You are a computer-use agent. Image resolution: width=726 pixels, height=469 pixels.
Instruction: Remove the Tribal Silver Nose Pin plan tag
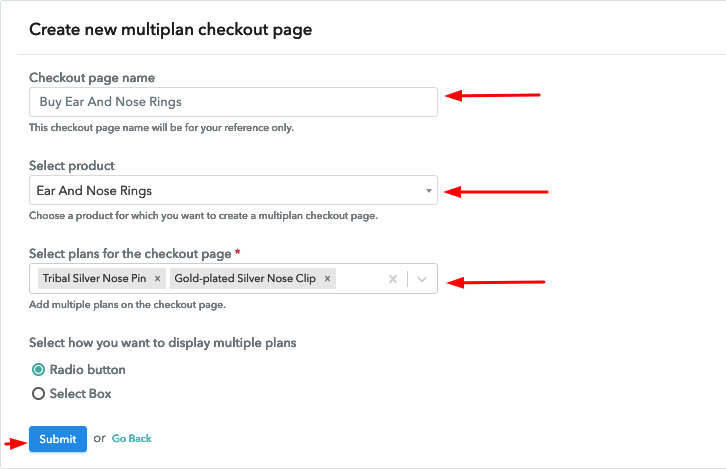point(157,279)
